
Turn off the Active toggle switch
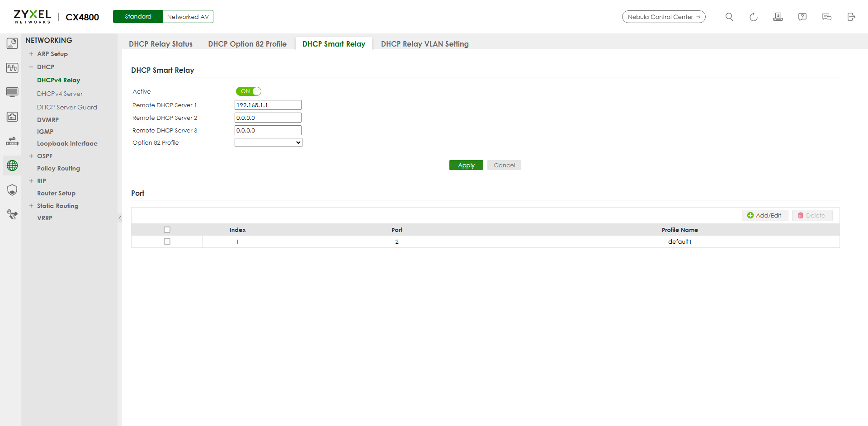point(248,91)
